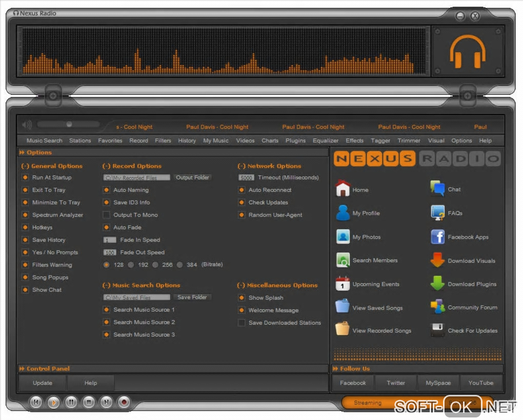Open the Home icon in the Nexus panel

click(343, 188)
